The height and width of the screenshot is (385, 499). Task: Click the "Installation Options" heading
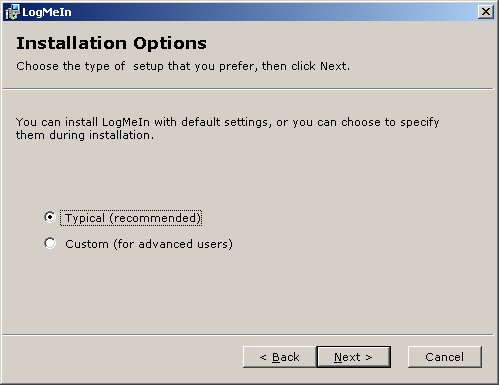(x=111, y=43)
